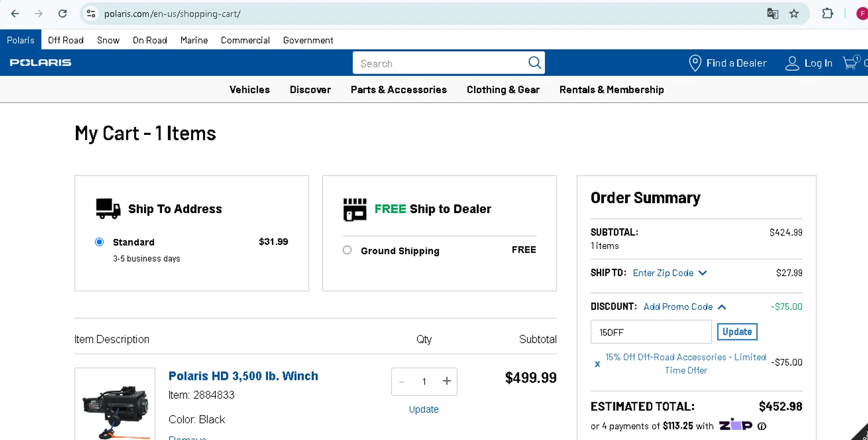Click the promo code input with 15OFF
The width and height of the screenshot is (868, 440).
click(651, 332)
